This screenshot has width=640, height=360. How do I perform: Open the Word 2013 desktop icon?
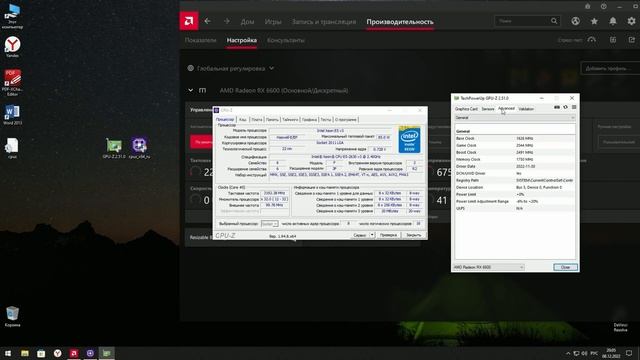(x=12, y=115)
